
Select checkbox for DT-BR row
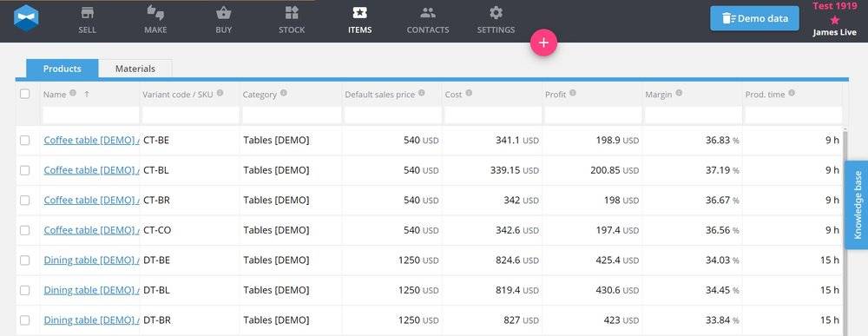pyautogui.click(x=25, y=320)
